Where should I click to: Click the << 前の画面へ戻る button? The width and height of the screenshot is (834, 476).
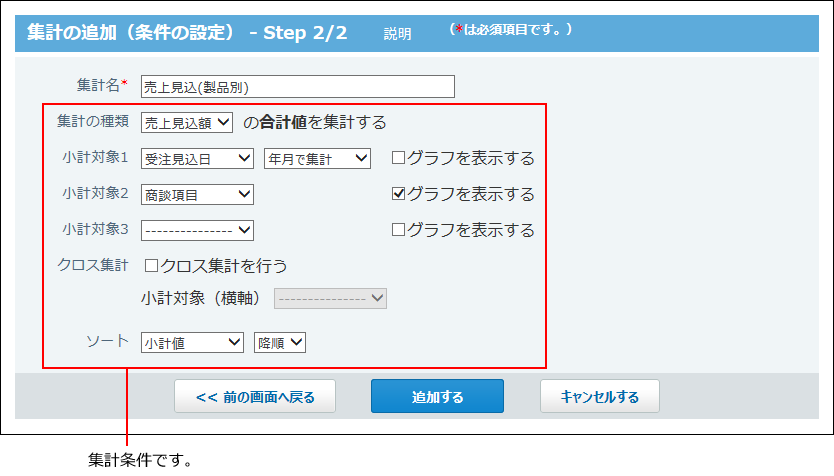point(255,396)
